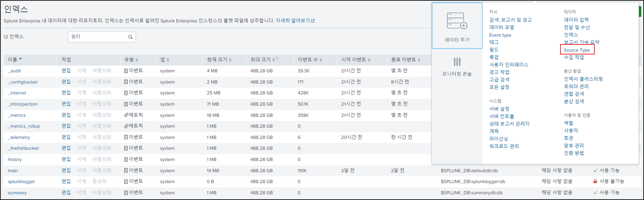Image resolution: width=644 pixels, height=200 pixels.
Task: Sort table by 앱 column
Action: coord(165,60)
